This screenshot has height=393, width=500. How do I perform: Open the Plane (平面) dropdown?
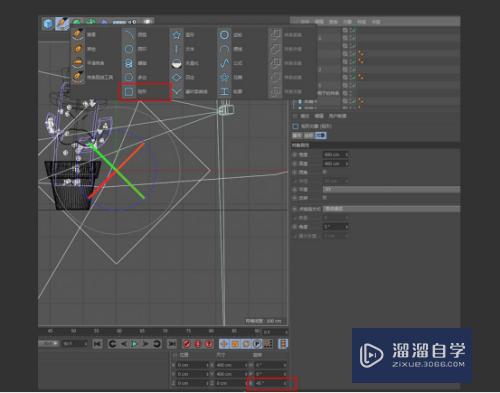(x=391, y=189)
